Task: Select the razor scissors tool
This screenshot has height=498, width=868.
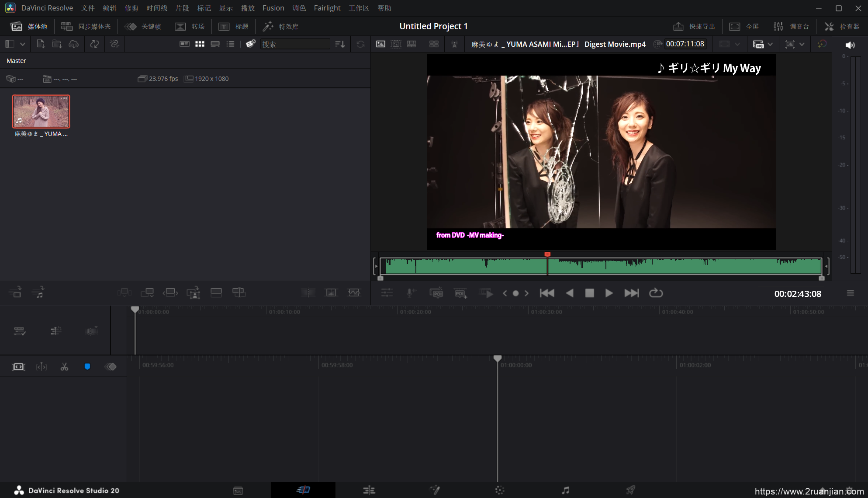Action: coord(64,367)
